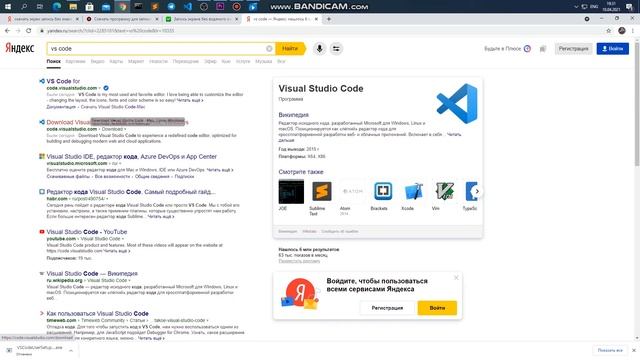The width and height of the screenshot is (640, 360).
Task: Click the yellow Войти button in promo card
Action: point(437,308)
